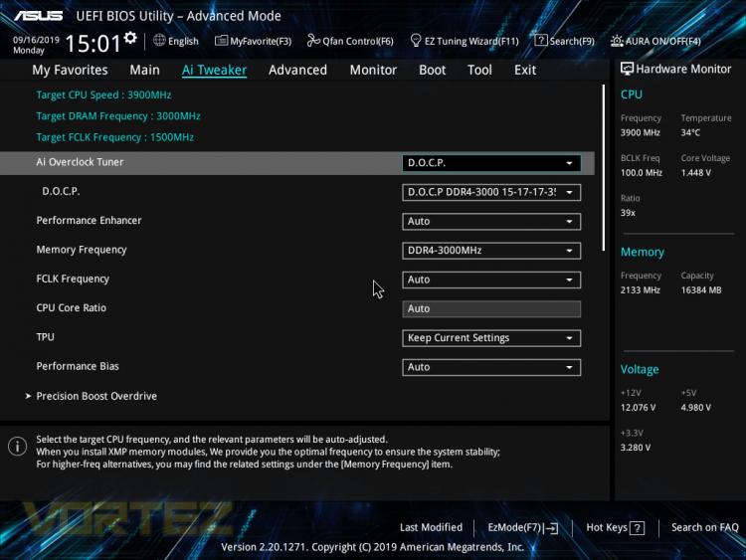Click the 3.280 V value
The height and width of the screenshot is (560, 746).
[x=636, y=448]
